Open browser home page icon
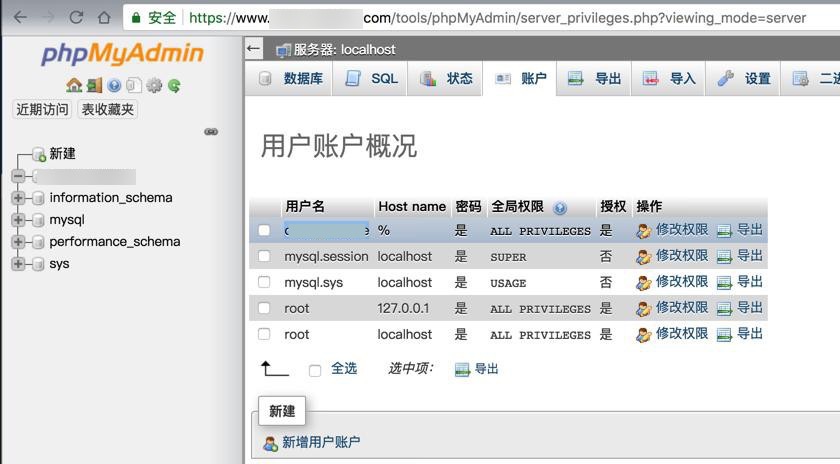This screenshot has height=464, width=840. coord(104,18)
